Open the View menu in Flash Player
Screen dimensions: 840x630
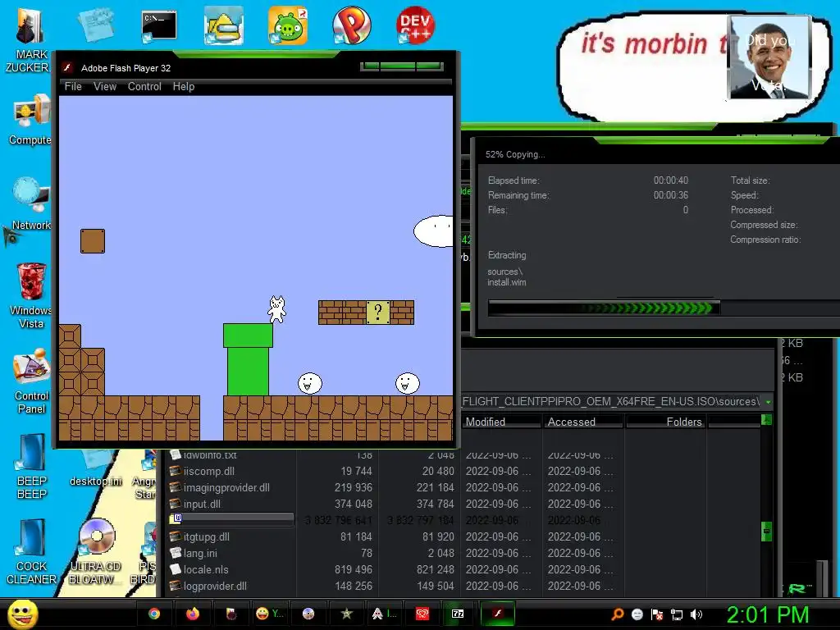(x=104, y=86)
